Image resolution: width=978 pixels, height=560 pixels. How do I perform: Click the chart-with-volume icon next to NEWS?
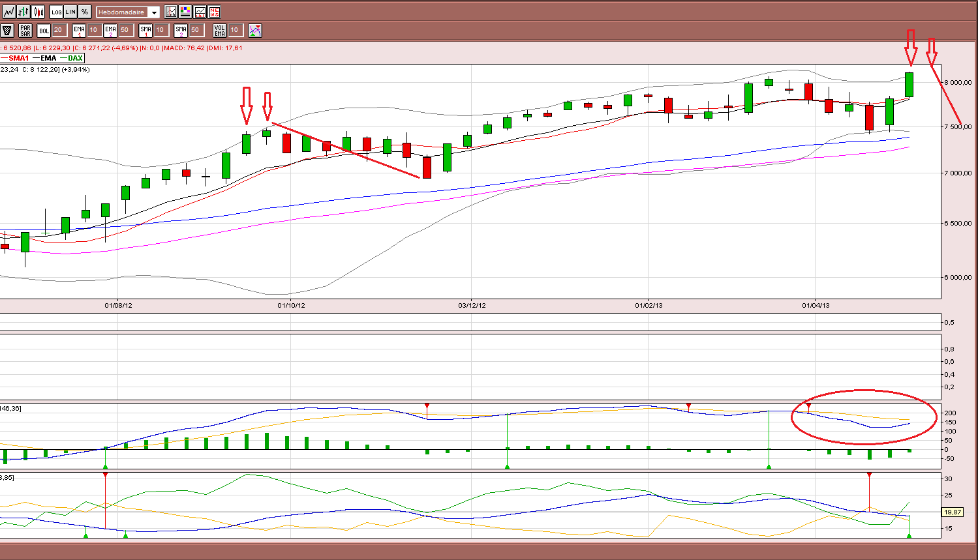click(200, 12)
